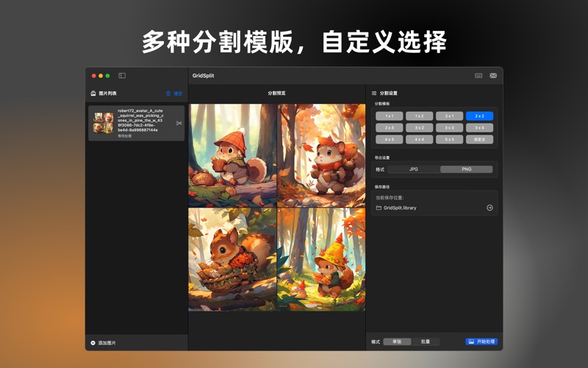Choose the 3 x 3 split template
The image size is (588, 368).
tap(449, 127)
